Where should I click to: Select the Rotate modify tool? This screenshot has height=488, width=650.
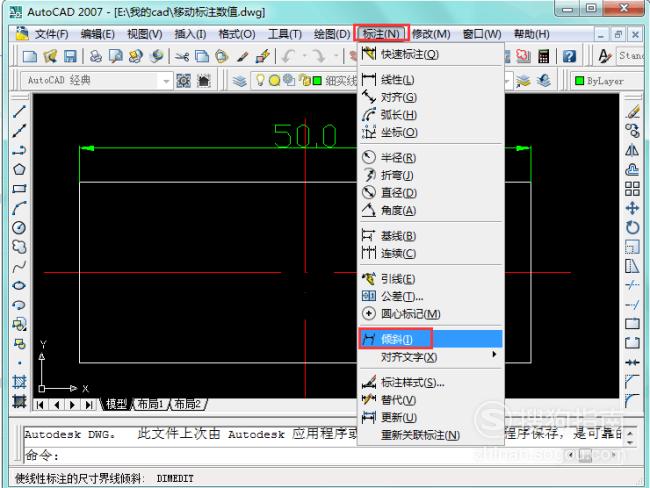(632, 227)
